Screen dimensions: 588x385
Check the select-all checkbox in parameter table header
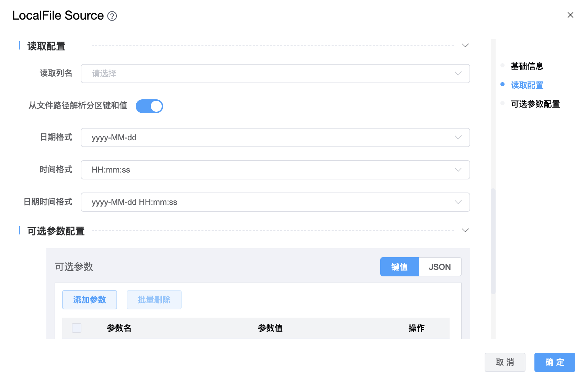pos(77,328)
